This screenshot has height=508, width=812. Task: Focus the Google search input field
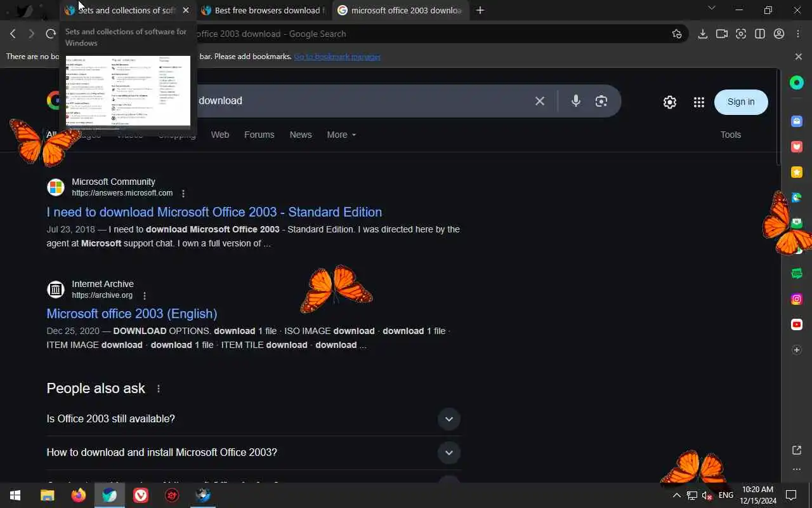(x=362, y=101)
